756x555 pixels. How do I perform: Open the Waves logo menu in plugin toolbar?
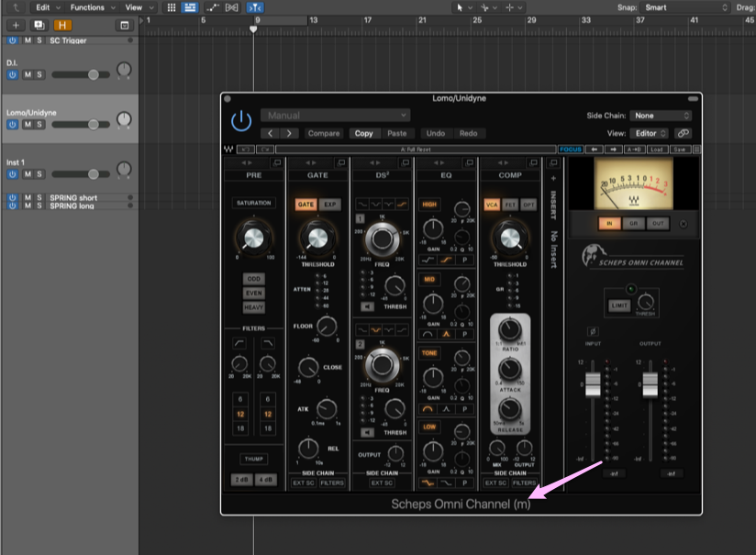click(228, 150)
